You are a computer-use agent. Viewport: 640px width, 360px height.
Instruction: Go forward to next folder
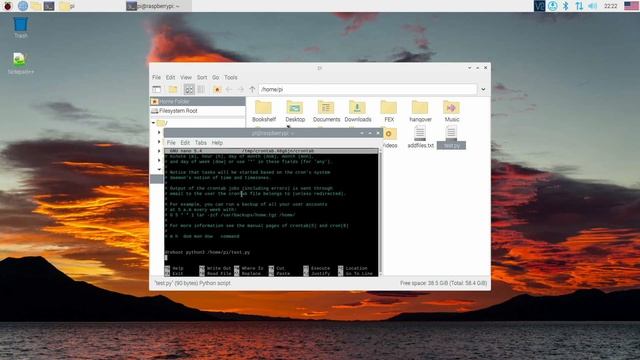pos(241,89)
